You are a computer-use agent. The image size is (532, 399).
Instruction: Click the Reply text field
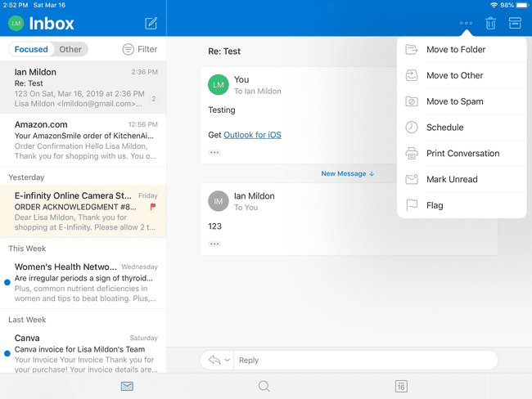click(366, 360)
